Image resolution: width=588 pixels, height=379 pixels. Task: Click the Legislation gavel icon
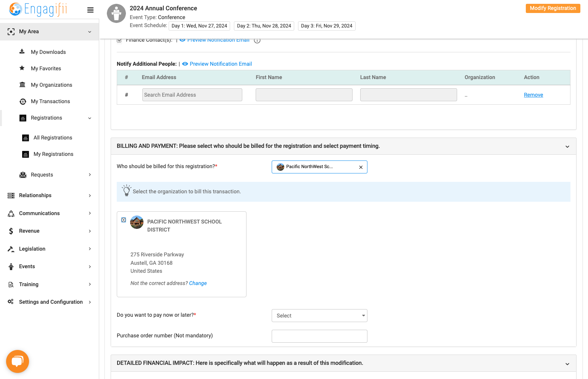pos(11,249)
